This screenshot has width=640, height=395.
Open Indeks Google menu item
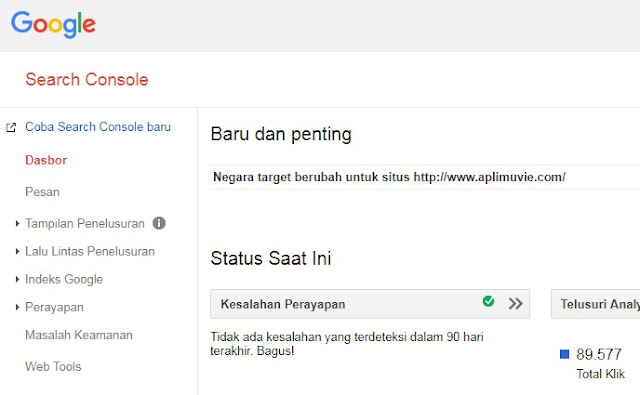coord(64,280)
